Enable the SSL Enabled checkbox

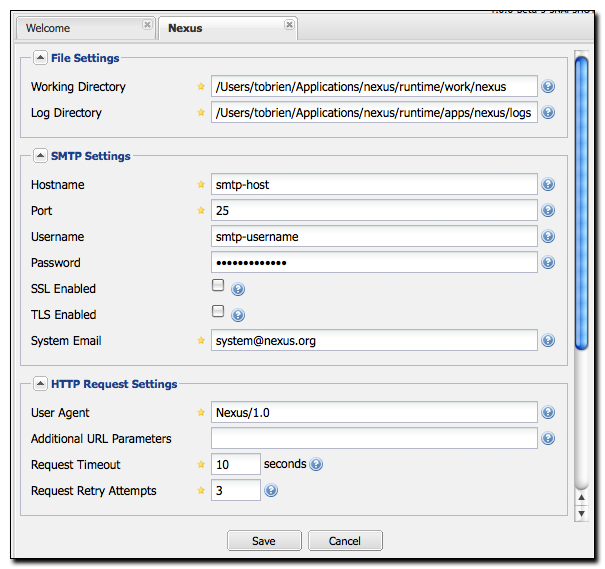[218, 286]
